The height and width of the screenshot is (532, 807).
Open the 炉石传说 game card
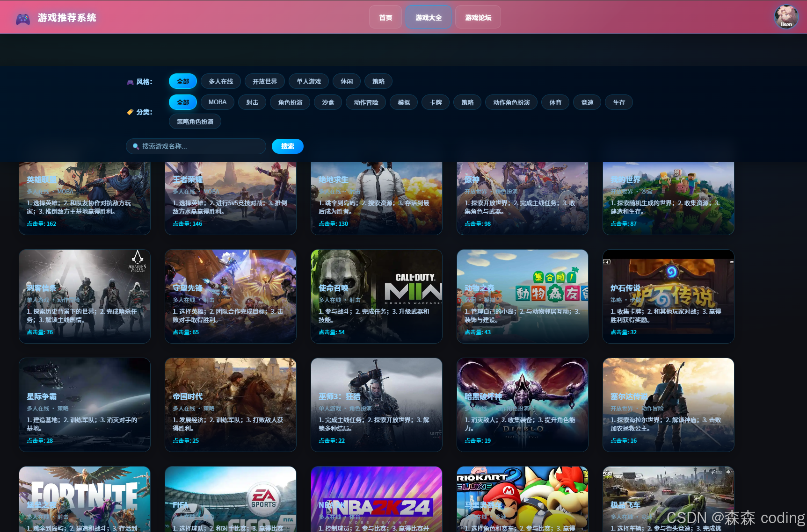pos(669,296)
